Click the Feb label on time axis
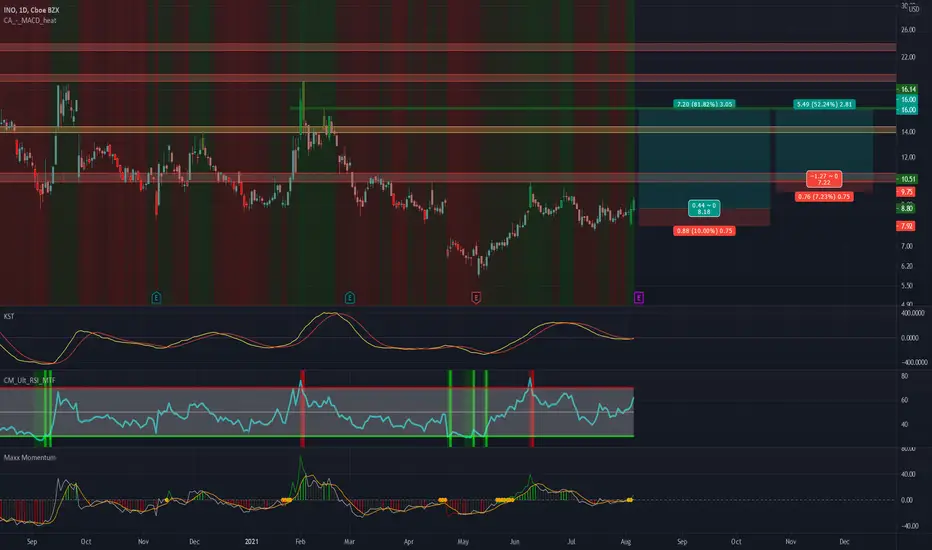932x550 pixels. [x=300, y=542]
